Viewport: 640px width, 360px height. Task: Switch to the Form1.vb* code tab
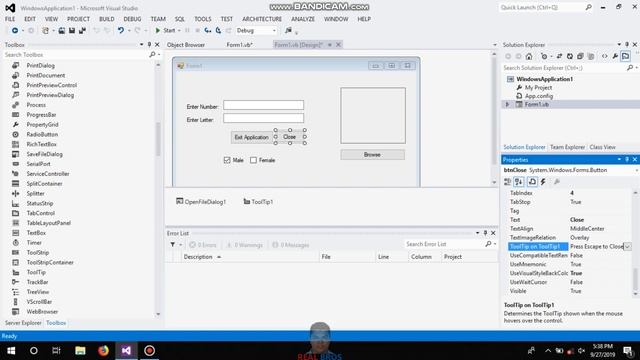240,45
